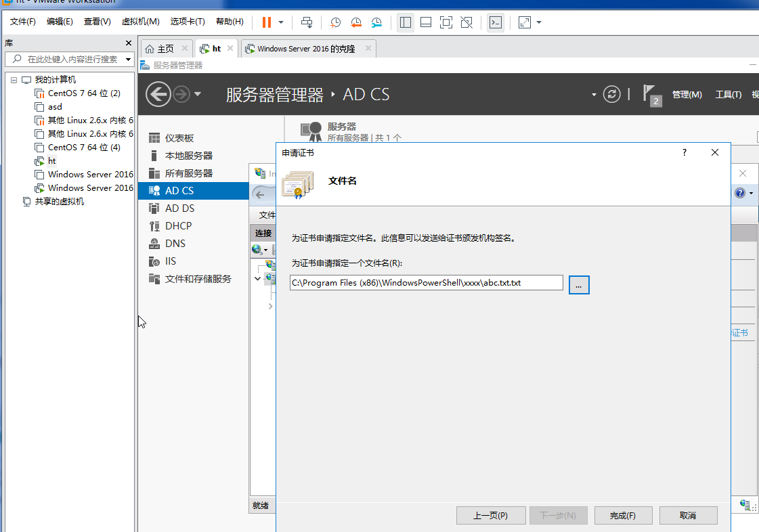Select the asd virtual machine
This screenshot has width=759, height=532.
[55, 106]
